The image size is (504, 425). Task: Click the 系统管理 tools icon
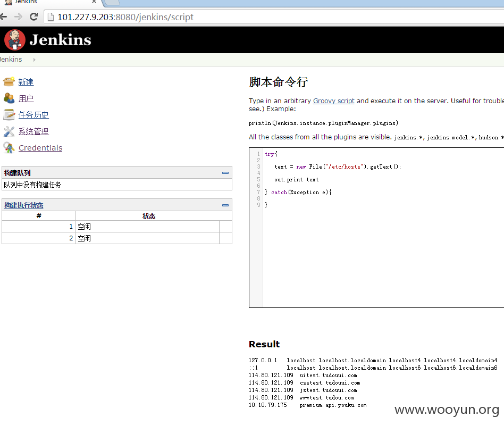point(9,131)
